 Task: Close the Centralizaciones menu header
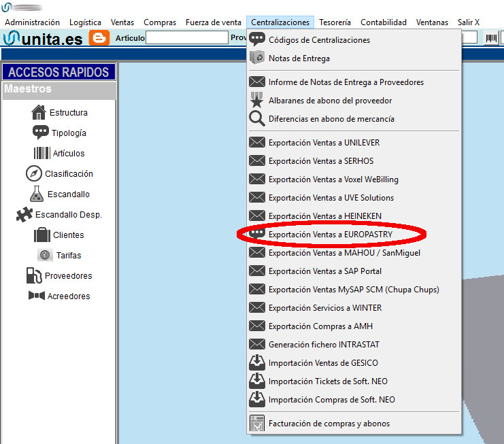280,22
